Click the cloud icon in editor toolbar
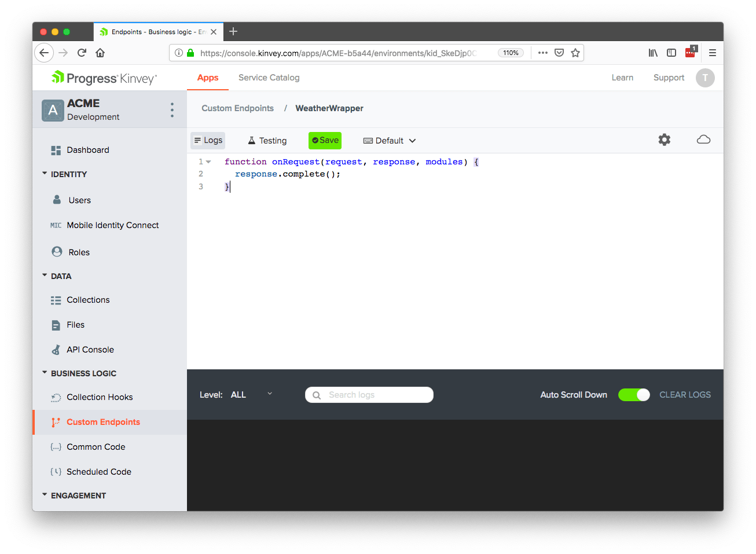This screenshot has height=554, width=756. (703, 140)
